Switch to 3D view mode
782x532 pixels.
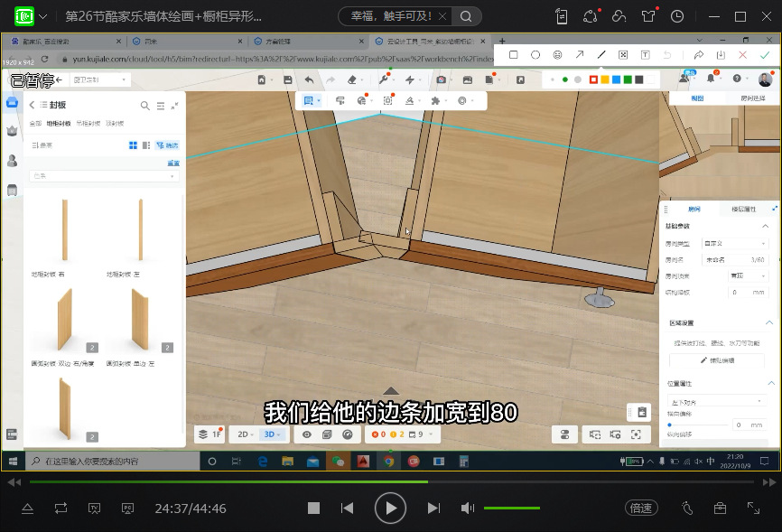point(270,434)
